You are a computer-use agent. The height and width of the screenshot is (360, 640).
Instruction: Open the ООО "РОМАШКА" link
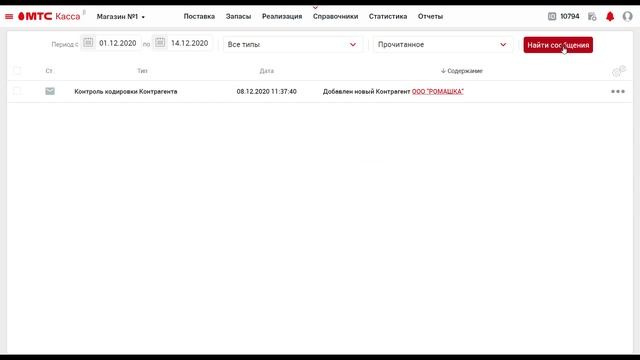pyautogui.click(x=438, y=91)
